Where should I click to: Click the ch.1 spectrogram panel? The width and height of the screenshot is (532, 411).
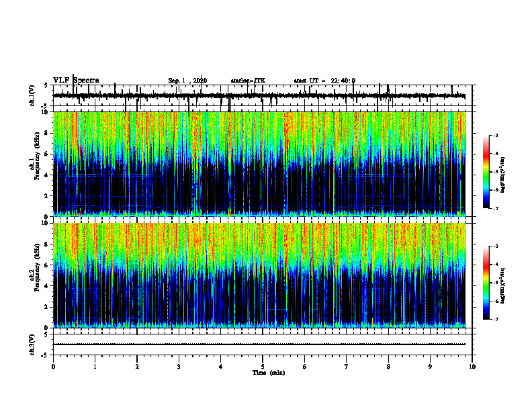click(259, 164)
